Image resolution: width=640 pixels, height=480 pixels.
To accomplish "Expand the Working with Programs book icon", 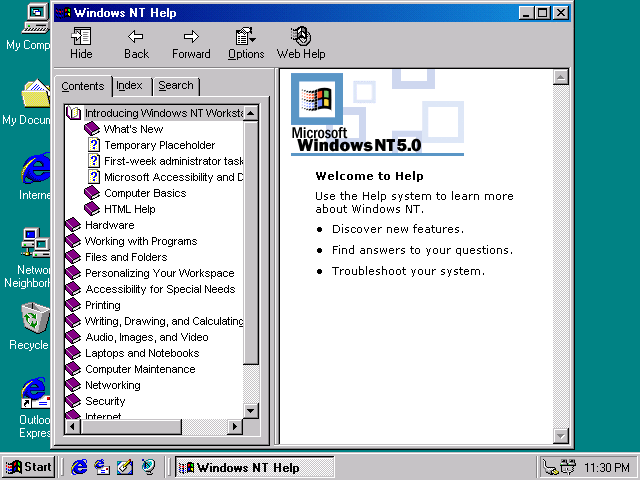I will [x=73, y=241].
